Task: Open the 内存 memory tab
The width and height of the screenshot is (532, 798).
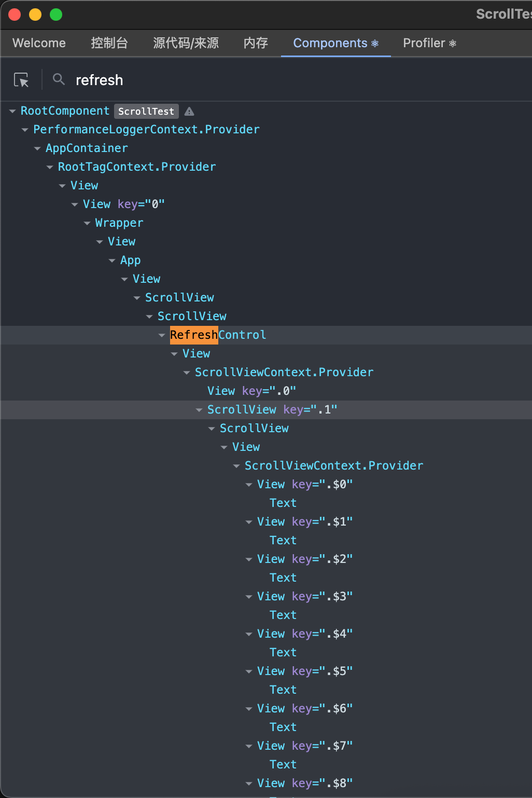Action: pyautogui.click(x=256, y=43)
